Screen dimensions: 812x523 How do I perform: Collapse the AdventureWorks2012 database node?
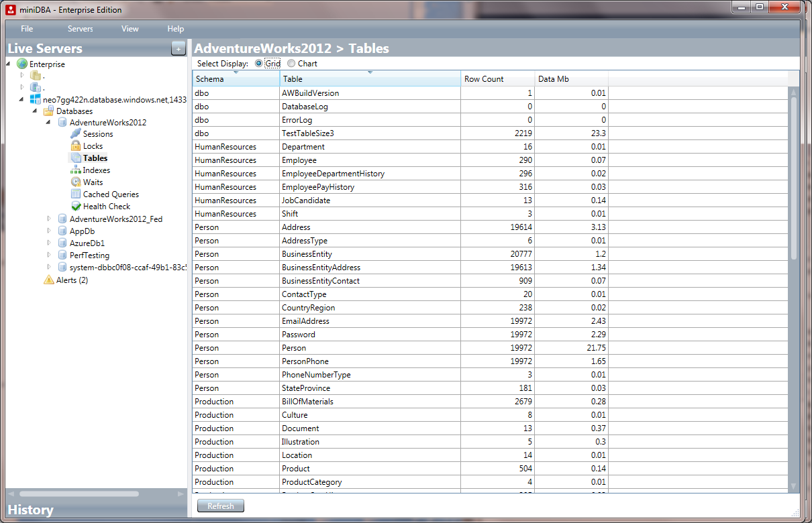tap(48, 122)
